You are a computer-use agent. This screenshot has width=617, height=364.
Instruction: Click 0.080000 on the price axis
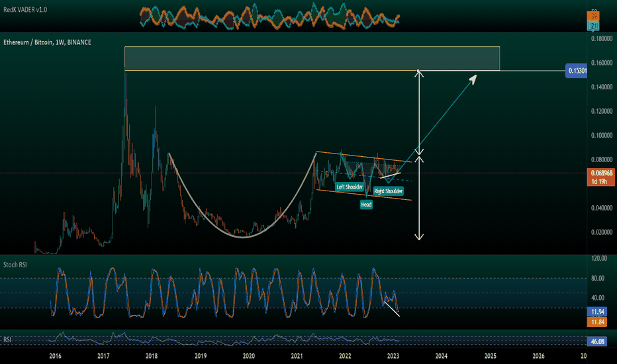point(602,159)
